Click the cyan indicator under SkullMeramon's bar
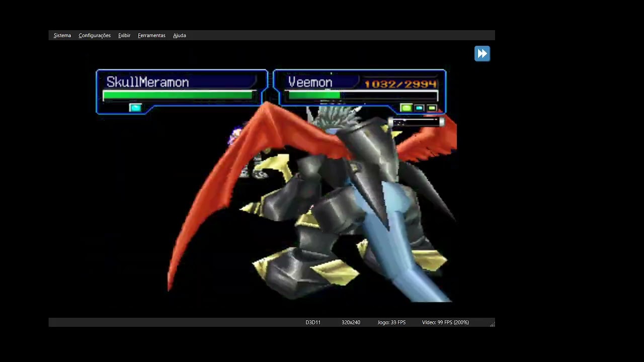Image resolution: width=644 pixels, height=362 pixels. [135, 108]
